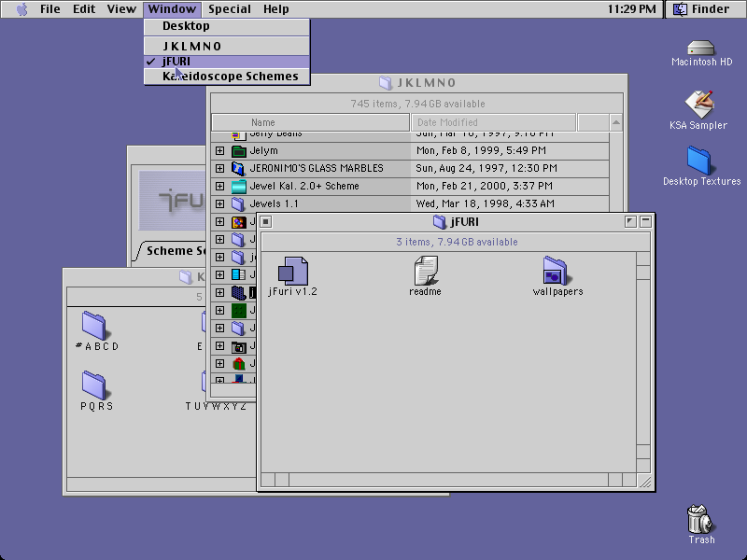
Task: Click the date Mon, Feb 21, 2000, 3:37 PM
Action: pyautogui.click(x=484, y=186)
